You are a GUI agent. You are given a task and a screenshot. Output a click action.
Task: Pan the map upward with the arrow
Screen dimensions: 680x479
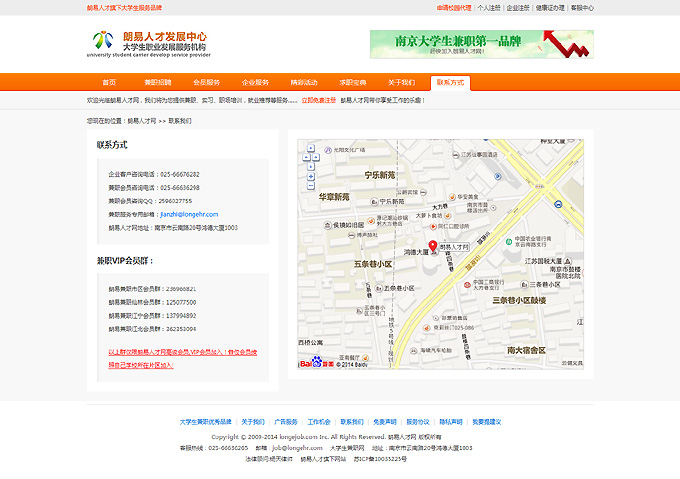(x=311, y=148)
